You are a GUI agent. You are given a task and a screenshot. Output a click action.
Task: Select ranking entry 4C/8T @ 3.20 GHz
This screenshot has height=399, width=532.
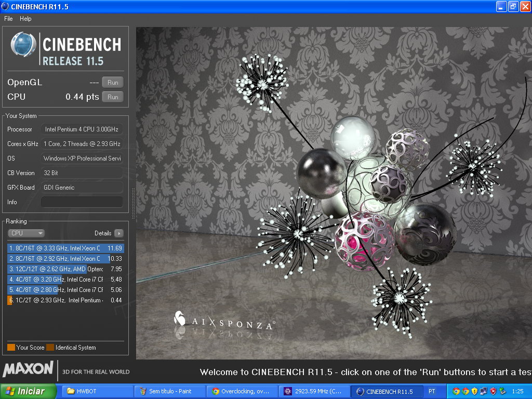coord(65,280)
